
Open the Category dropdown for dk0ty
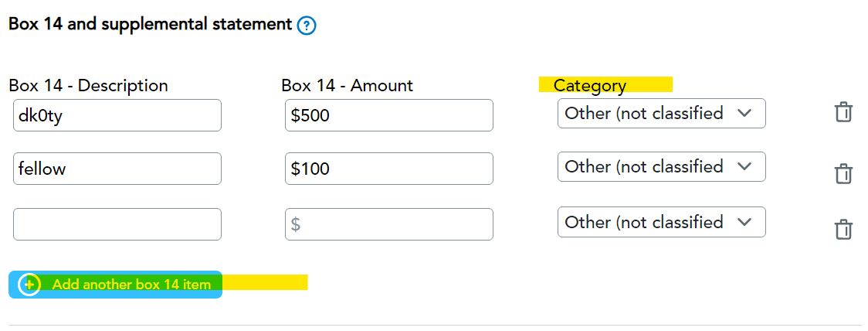click(661, 113)
